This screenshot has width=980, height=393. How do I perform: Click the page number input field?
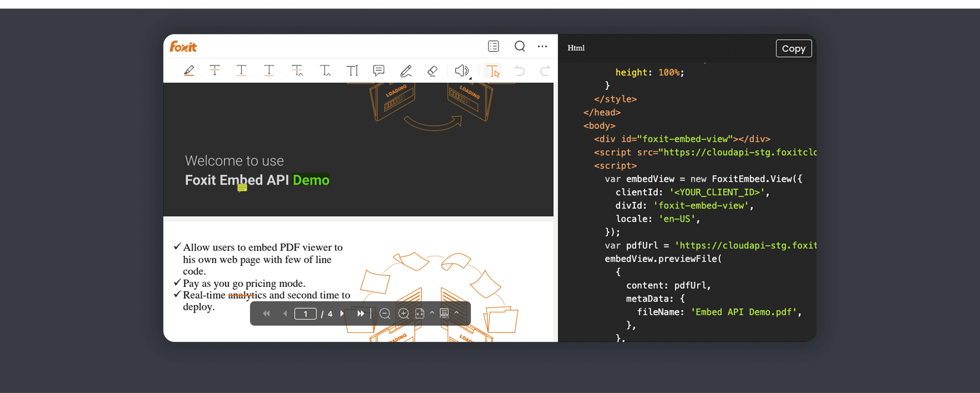point(305,314)
